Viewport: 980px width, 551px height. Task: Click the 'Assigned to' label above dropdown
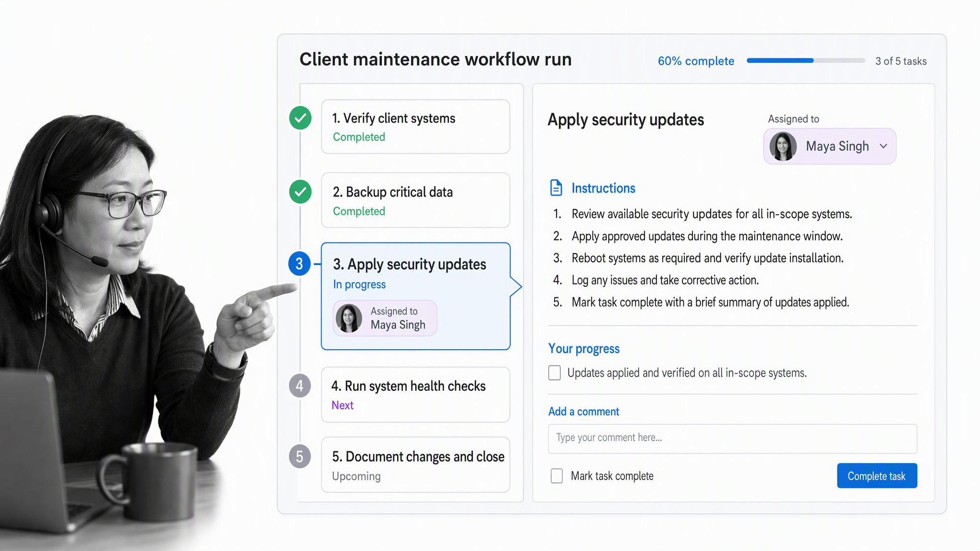coord(793,119)
